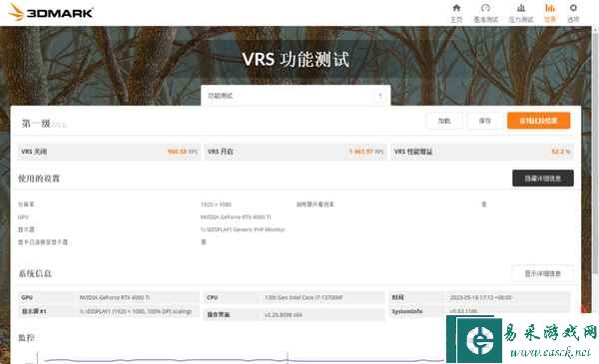Viewport: 599px width, 364px height.
Task: Click the 使用的设置 section heading
Action: pyautogui.click(x=39, y=179)
